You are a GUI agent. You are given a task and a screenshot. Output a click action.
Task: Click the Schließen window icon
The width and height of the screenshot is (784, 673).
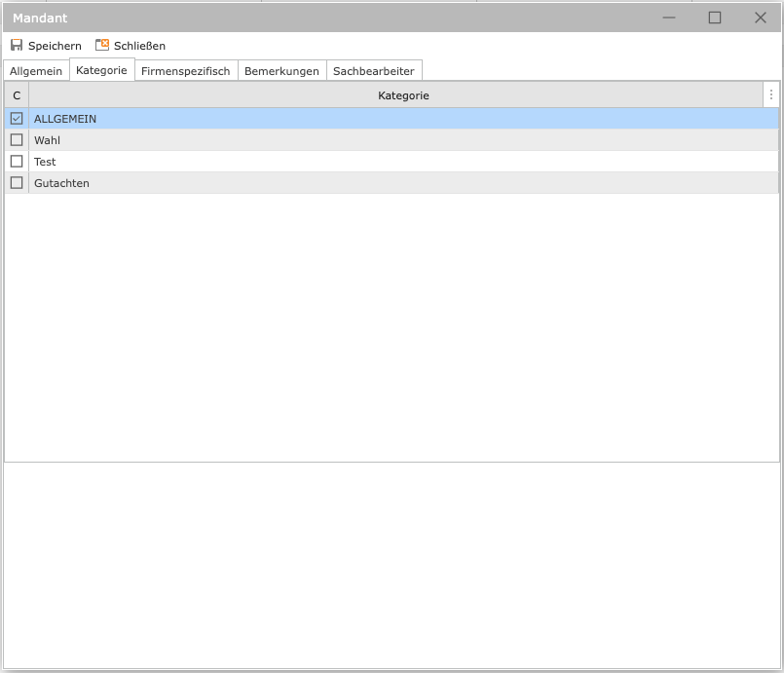point(102,46)
